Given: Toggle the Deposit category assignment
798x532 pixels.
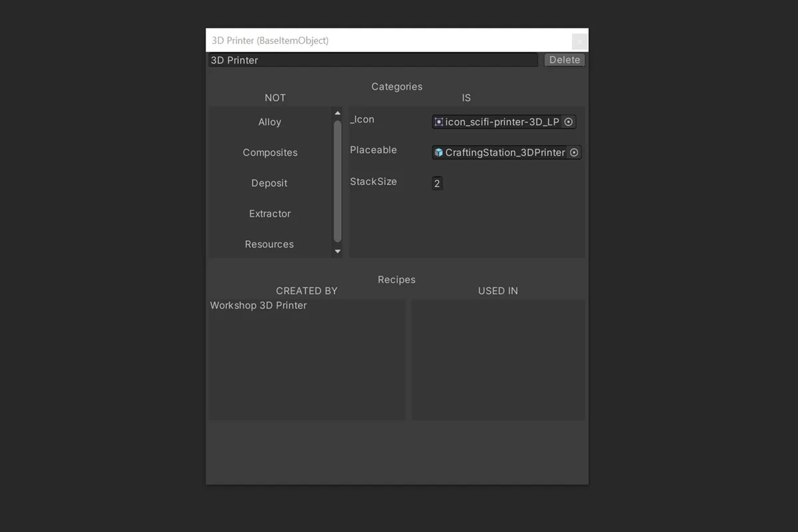Looking at the screenshot, I should pyautogui.click(x=269, y=183).
